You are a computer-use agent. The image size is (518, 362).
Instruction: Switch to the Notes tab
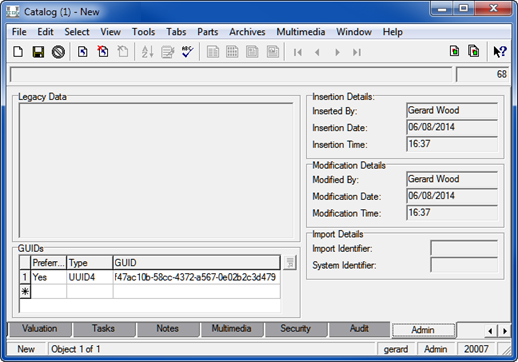[167, 329]
